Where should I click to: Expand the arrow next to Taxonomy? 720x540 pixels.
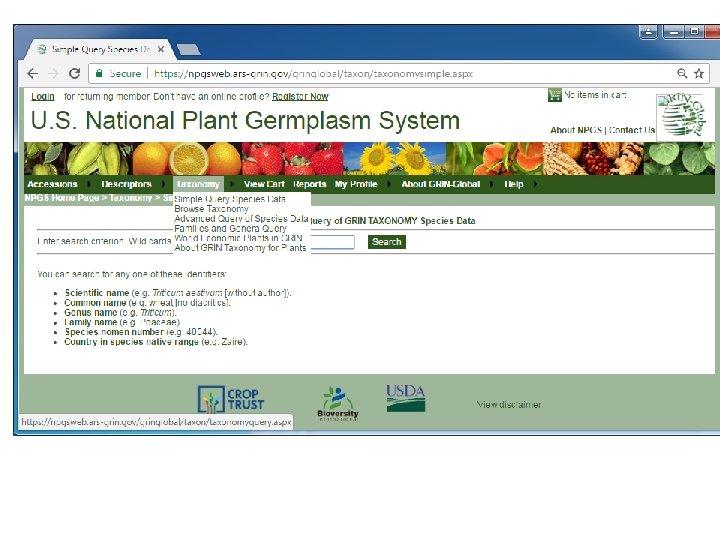(232, 184)
